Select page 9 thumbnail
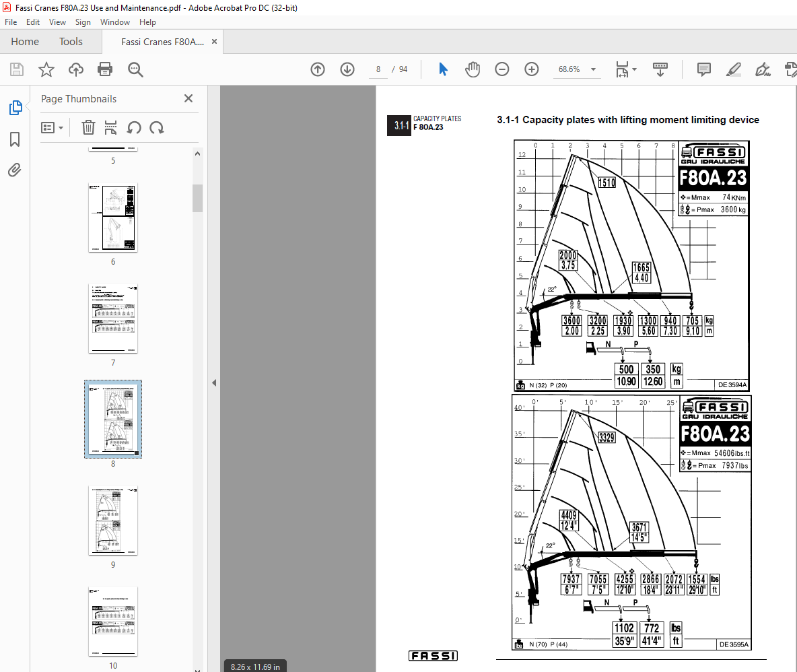This screenshot has width=797, height=672. point(113,520)
